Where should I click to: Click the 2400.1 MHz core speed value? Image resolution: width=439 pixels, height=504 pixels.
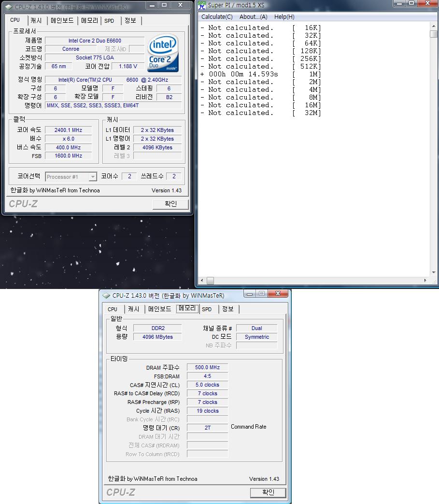69,130
